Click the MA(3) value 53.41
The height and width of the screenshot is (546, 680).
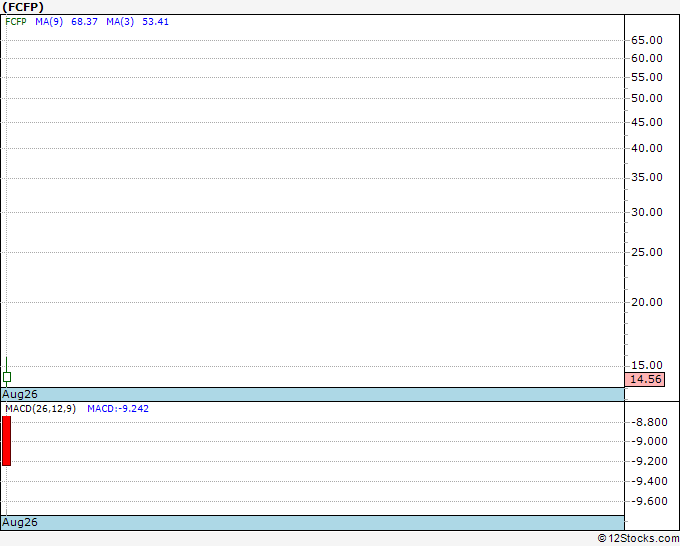[155, 22]
